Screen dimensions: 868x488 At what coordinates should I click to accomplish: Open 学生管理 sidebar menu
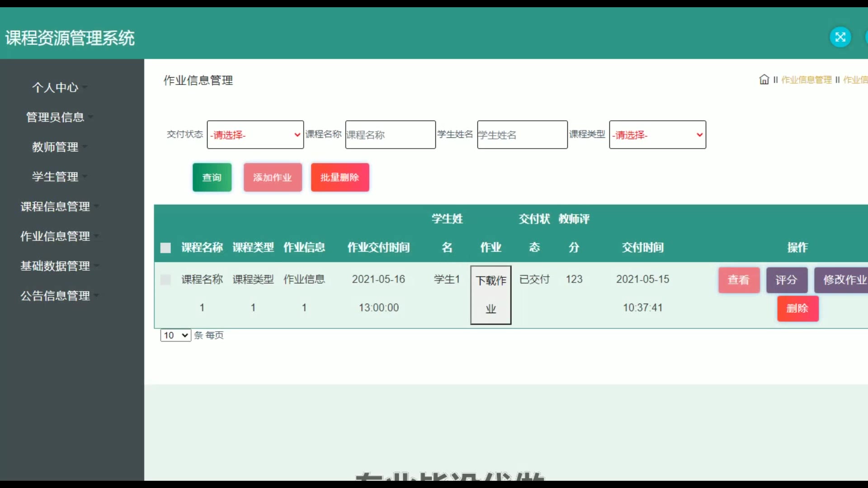pos(55,177)
